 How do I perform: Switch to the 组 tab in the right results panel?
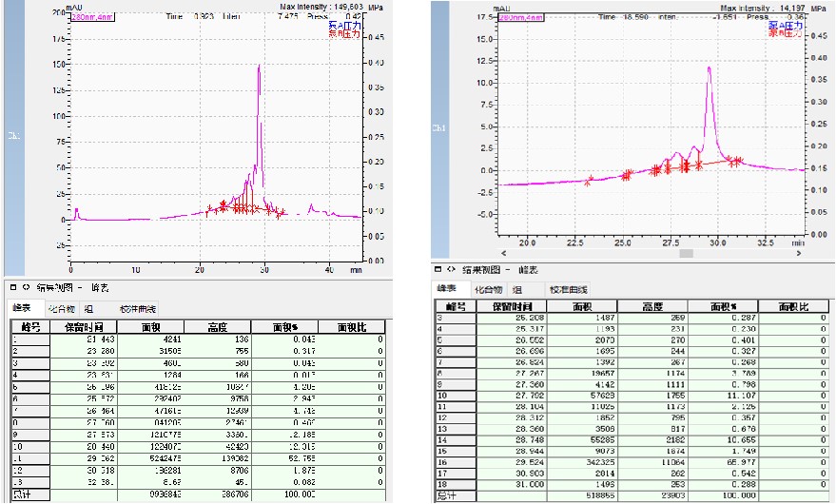coord(520,289)
